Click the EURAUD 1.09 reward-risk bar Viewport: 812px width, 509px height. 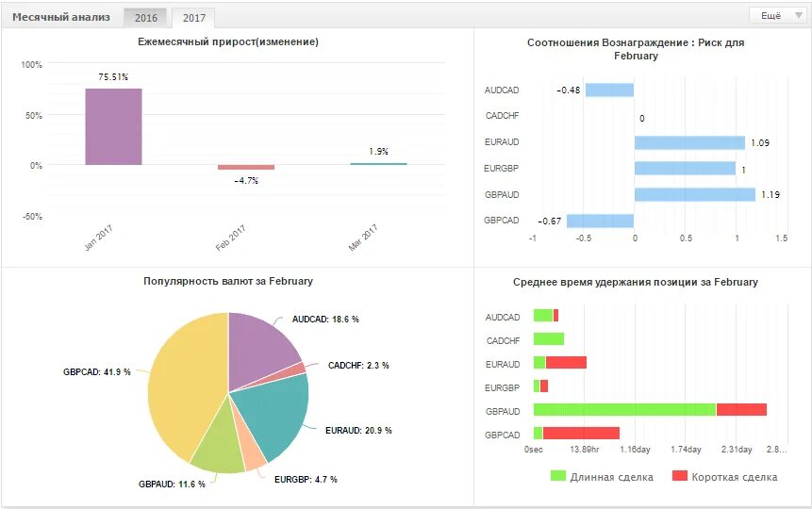[x=689, y=143]
